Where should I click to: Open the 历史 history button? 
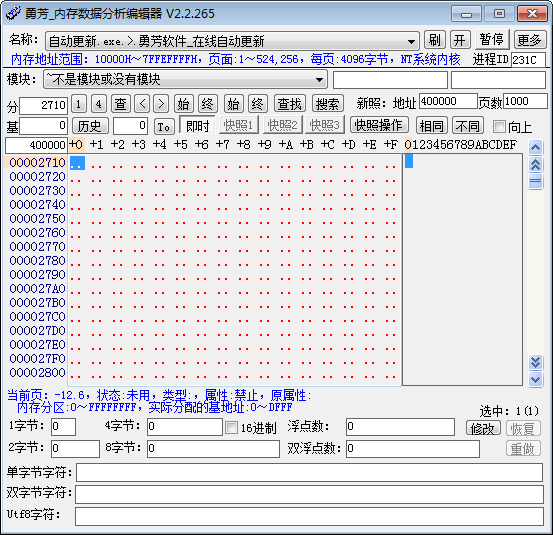[x=90, y=126]
